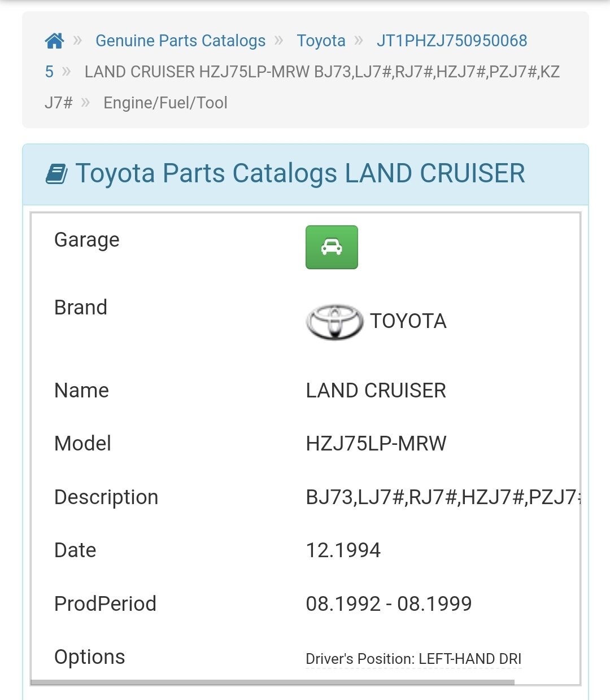610x700 pixels.
Task: Tap the date value 12.1994
Action: pyautogui.click(x=343, y=550)
